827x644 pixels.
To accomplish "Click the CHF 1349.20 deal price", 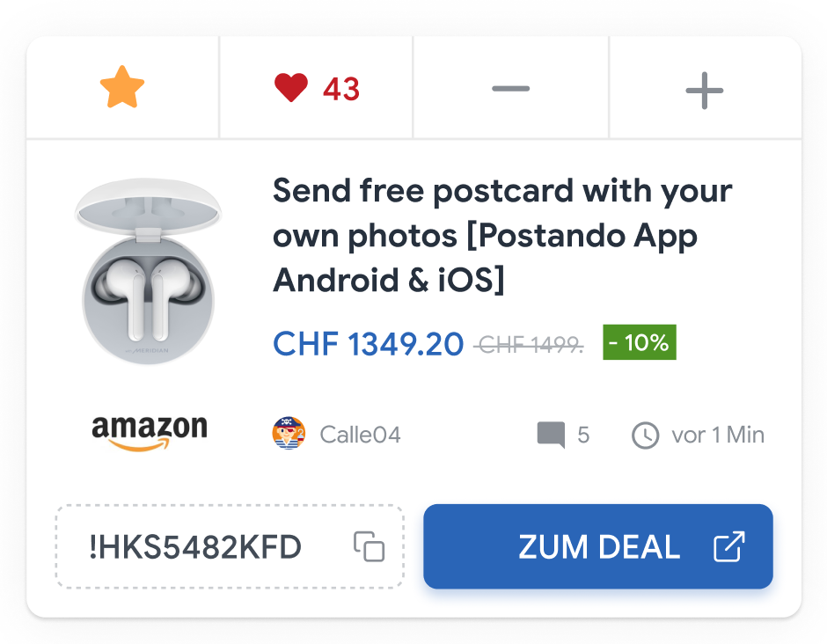I will point(368,344).
